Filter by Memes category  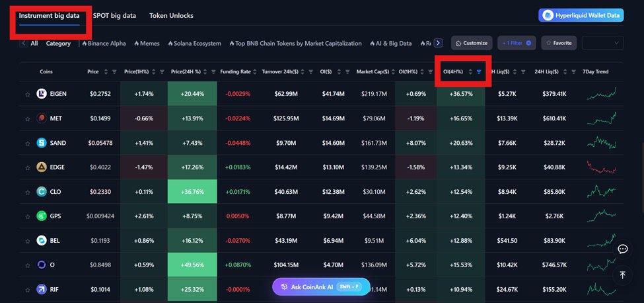[147, 43]
